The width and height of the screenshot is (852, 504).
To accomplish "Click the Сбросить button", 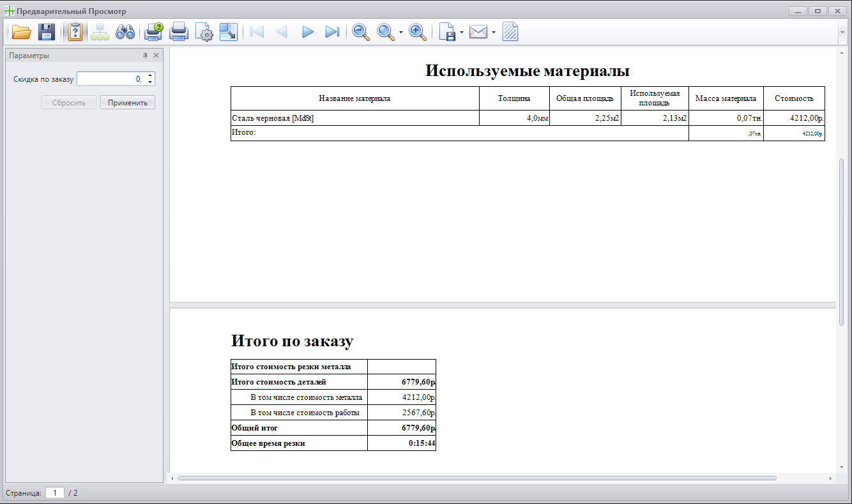I will (x=69, y=102).
